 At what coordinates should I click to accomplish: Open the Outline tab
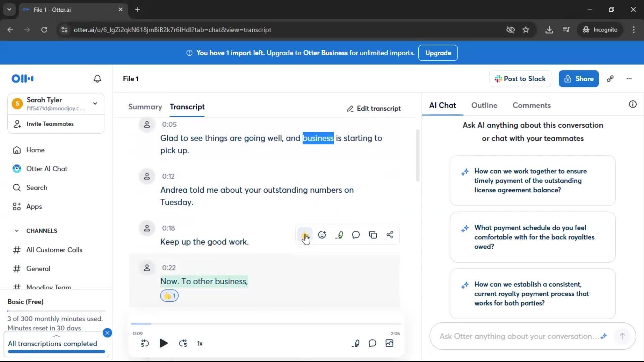484,105
